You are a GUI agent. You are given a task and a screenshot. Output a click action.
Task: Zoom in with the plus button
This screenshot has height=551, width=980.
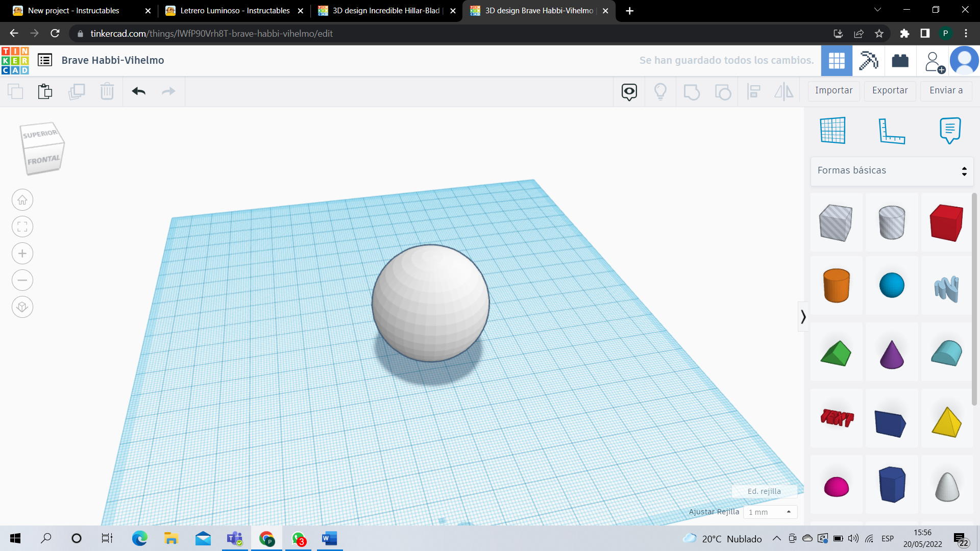(22, 254)
